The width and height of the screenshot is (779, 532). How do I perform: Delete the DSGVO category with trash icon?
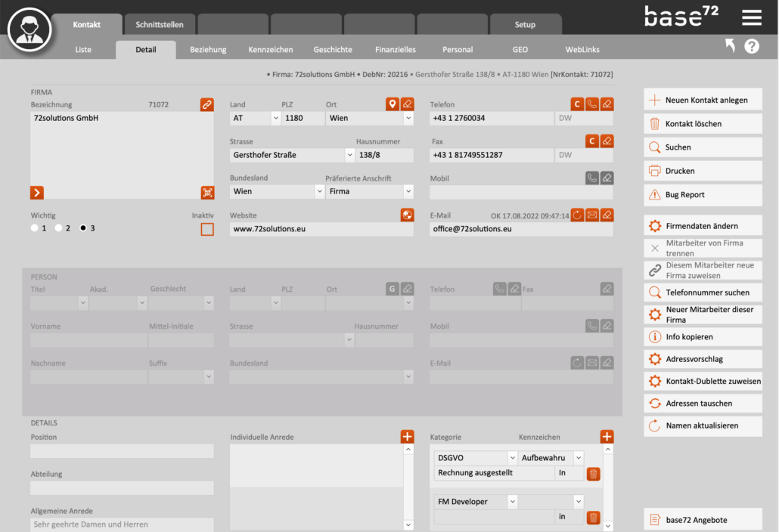594,474
